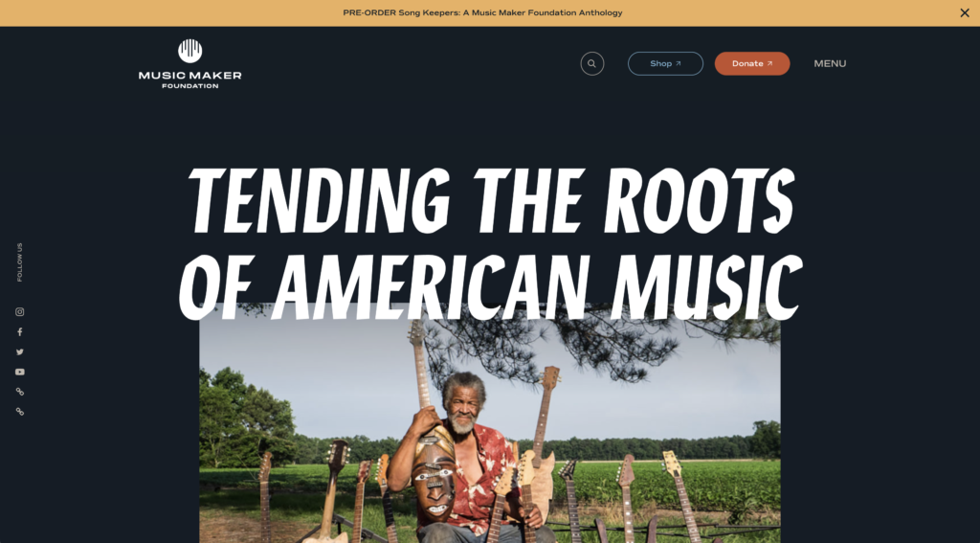Click the Twitter bird icon
The width and height of the screenshot is (980, 543).
(x=20, y=351)
